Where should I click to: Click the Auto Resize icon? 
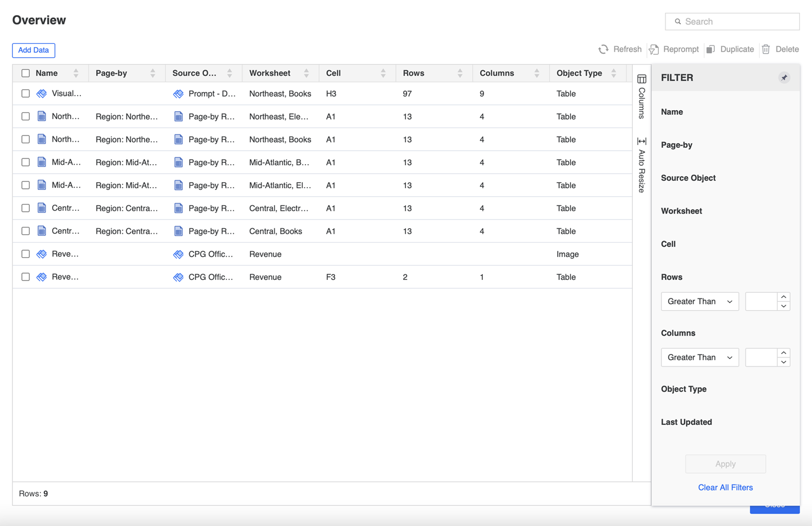tap(642, 141)
